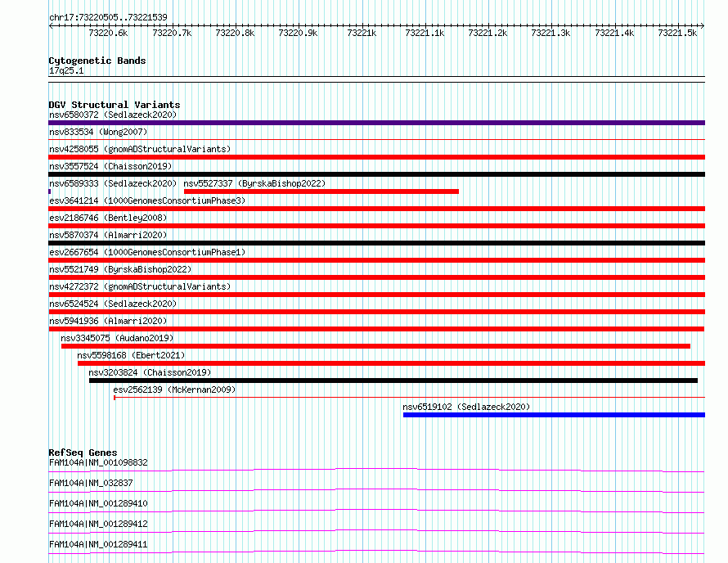Select transcript FAM104A|NM_001098832
This screenshot has height=563, width=728.
[x=98, y=462]
